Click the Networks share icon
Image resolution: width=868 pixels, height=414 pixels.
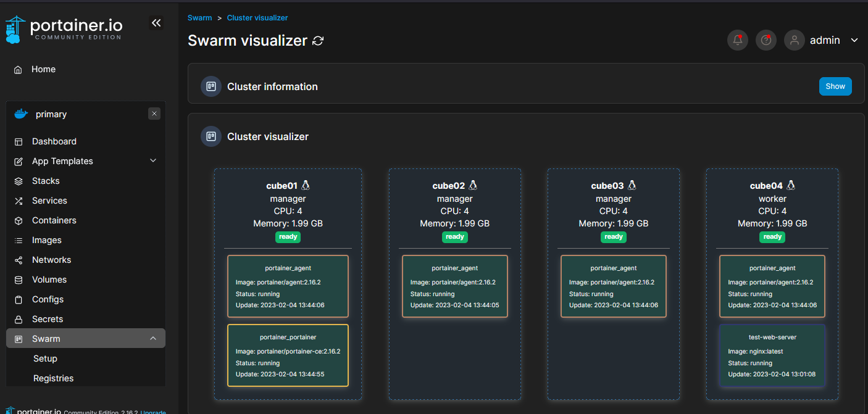[x=19, y=260]
